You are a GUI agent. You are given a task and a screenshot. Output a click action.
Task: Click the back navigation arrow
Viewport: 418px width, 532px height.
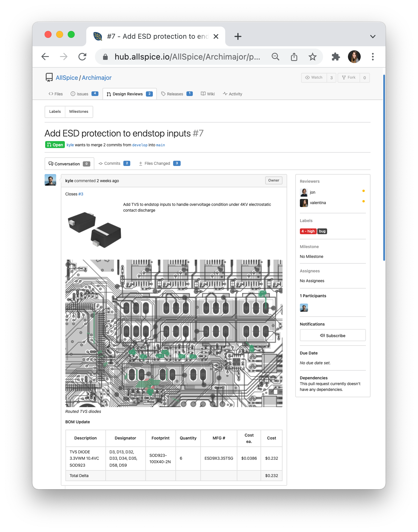(45, 57)
